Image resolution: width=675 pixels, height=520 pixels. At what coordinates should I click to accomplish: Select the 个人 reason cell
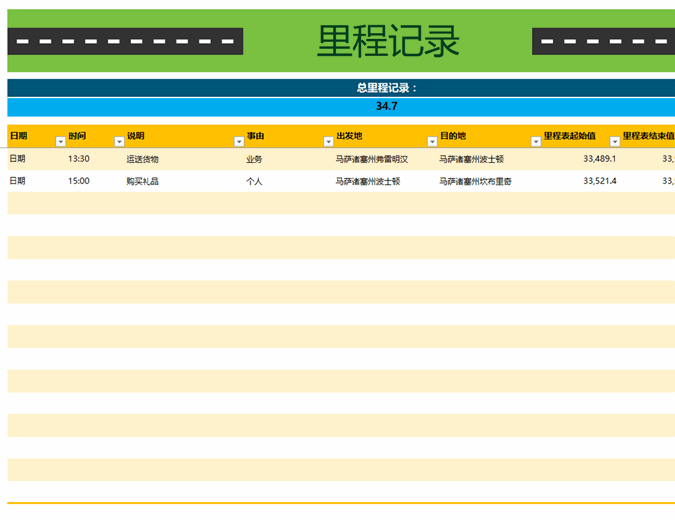coord(254,181)
